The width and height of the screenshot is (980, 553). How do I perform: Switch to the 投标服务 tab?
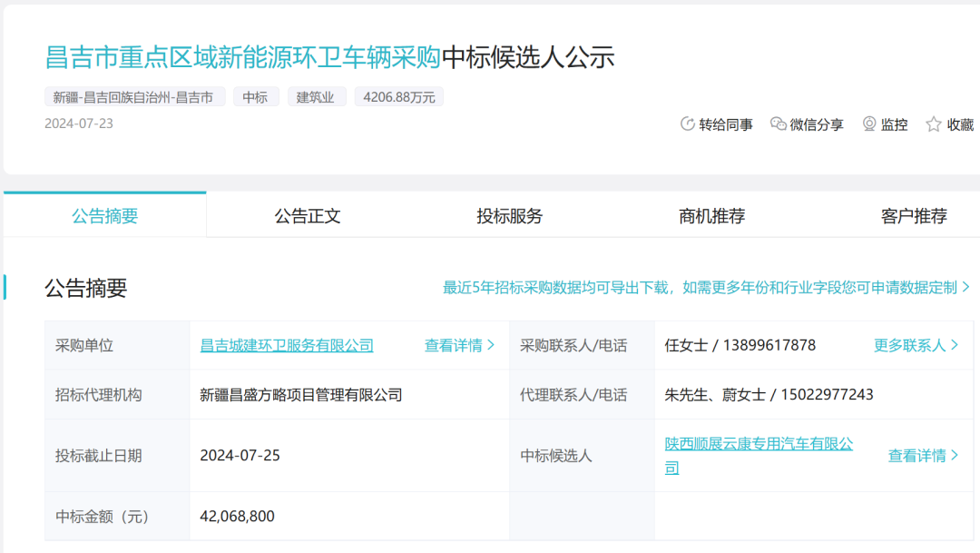tap(509, 216)
